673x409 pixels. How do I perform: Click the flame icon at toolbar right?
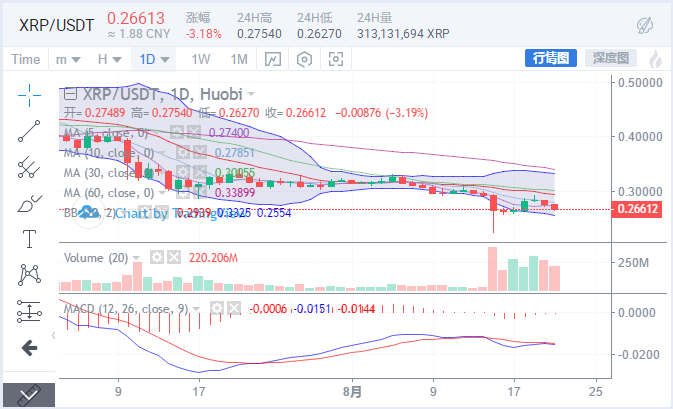(x=655, y=59)
